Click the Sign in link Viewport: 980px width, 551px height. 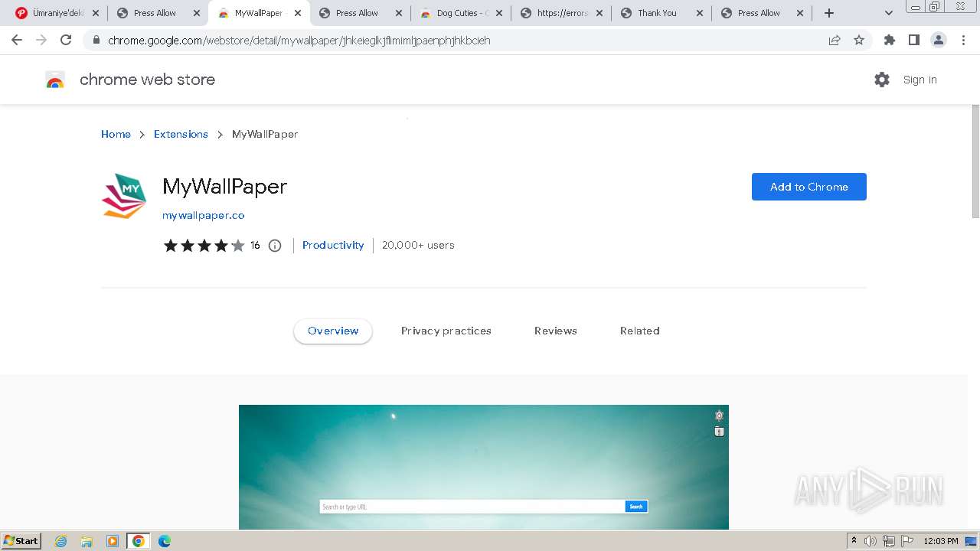coord(920,80)
